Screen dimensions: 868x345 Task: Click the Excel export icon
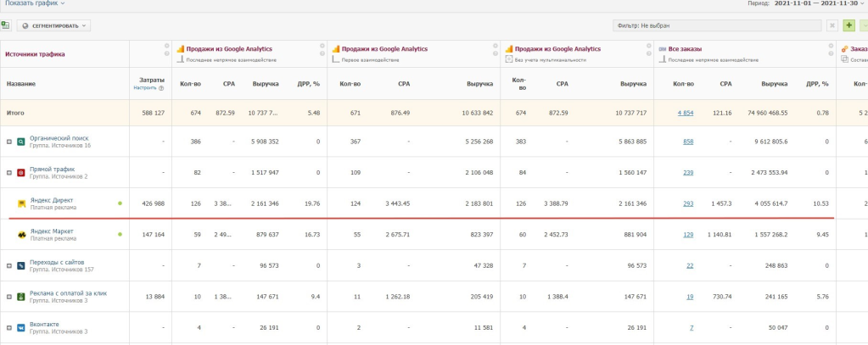pyautogui.click(x=7, y=25)
